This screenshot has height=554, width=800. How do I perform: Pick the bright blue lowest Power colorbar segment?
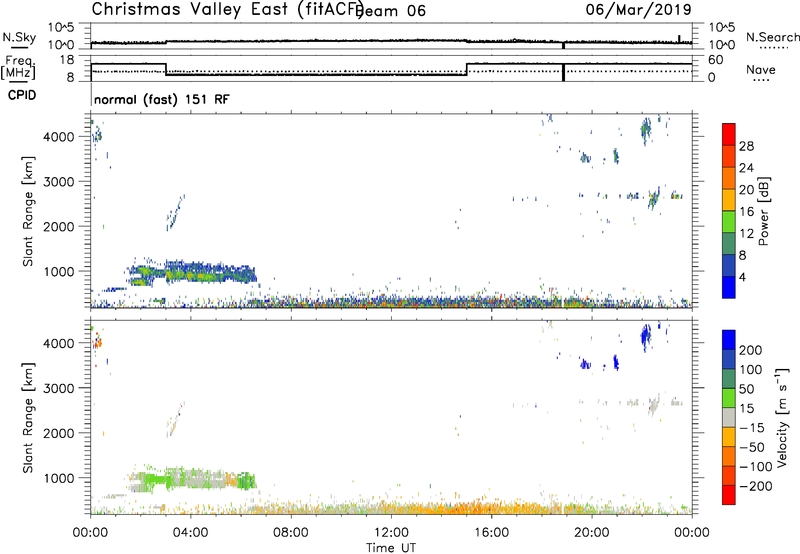click(x=729, y=287)
